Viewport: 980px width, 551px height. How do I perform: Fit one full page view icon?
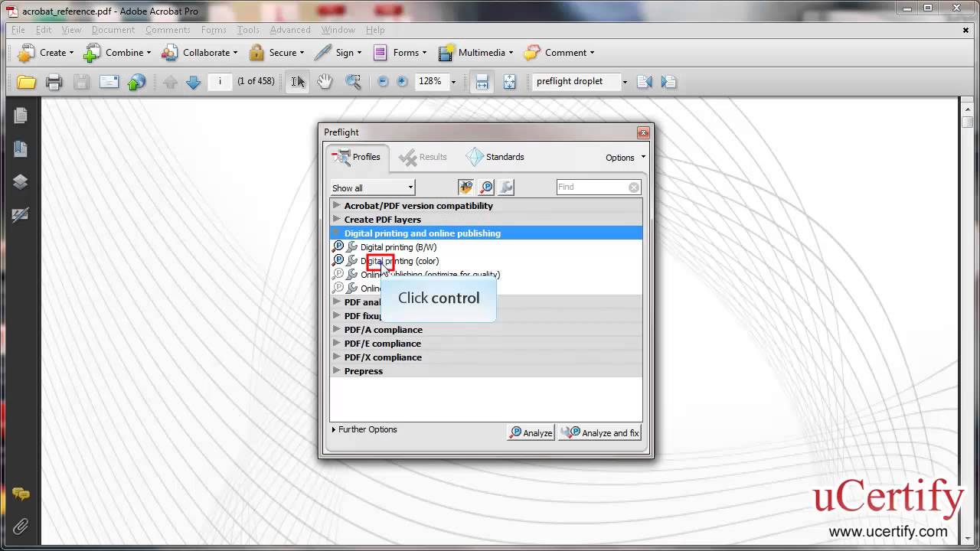pyautogui.click(x=509, y=82)
